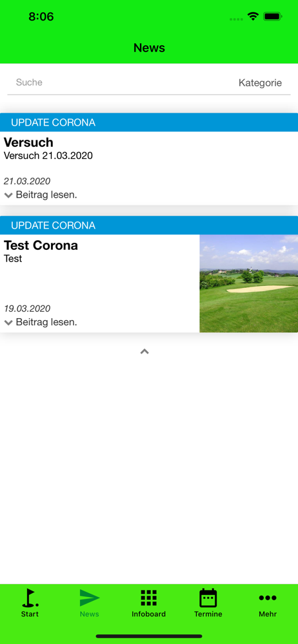298x644 pixels.
Task: Read the Versuch post via Beitrag lesen
Action: tap(46, 195)
